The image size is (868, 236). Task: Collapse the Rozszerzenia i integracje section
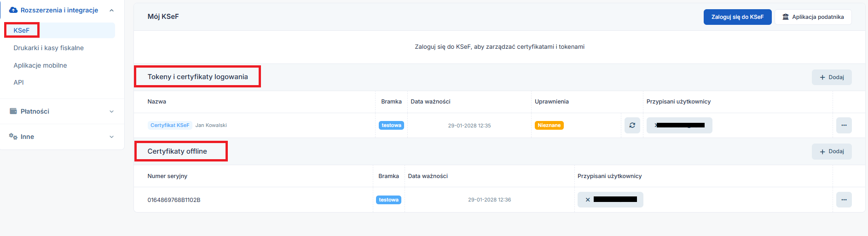click(x=111, y=10)
